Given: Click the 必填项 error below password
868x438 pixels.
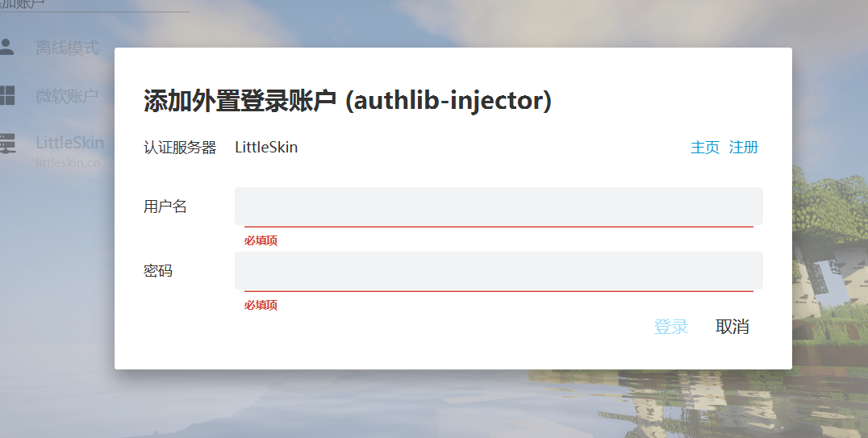Looking at the screenshot, I should pyautogui.click(x=261, y=305).
